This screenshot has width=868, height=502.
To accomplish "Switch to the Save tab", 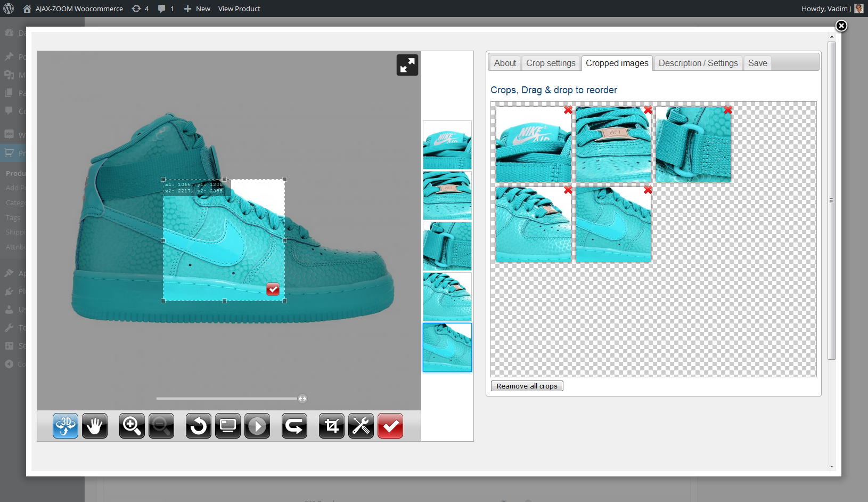I will [x=757, y=63].
